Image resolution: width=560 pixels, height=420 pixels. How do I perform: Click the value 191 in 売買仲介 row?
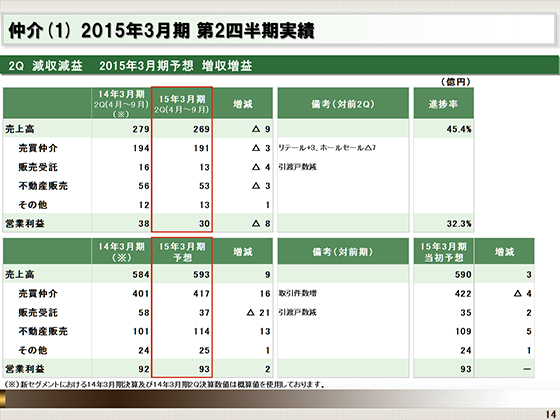pyautogui.click(x=201, y=148)
